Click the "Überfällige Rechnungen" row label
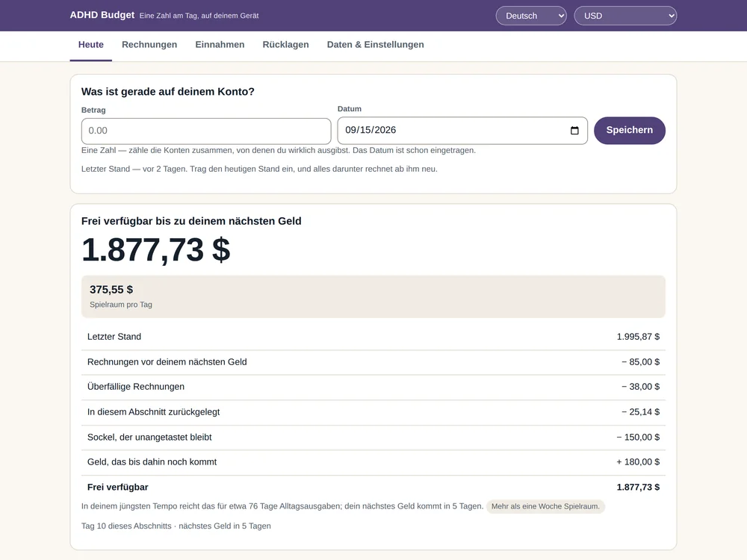Viewport: 747px width, 560px height. coord(136,387)
